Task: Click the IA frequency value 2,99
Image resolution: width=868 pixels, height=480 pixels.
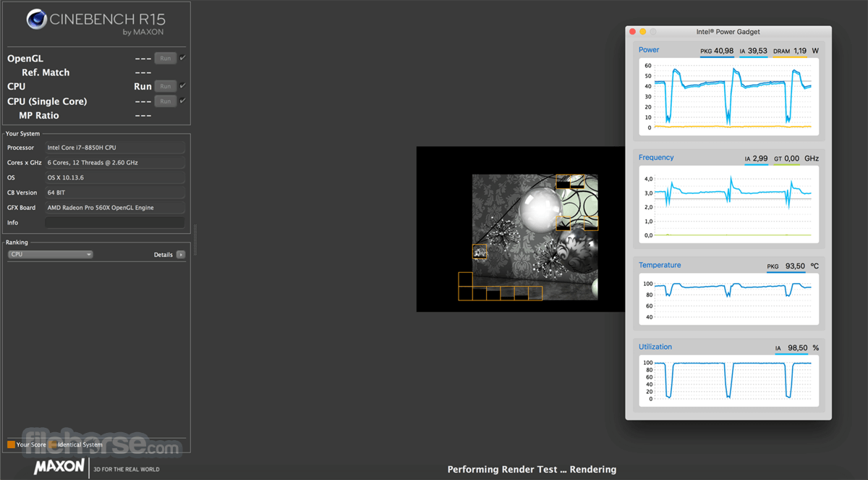Action: pos(760,159)
